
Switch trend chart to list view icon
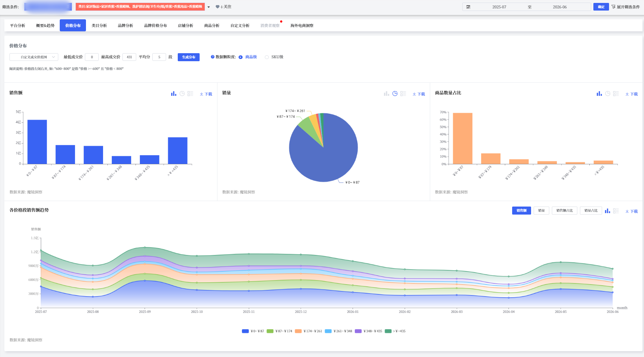coord(616,211)
